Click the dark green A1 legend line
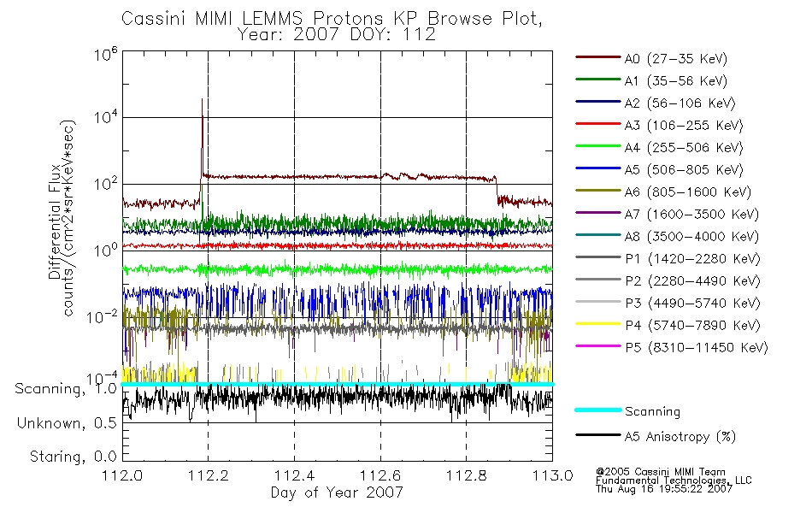 (597, 80)
